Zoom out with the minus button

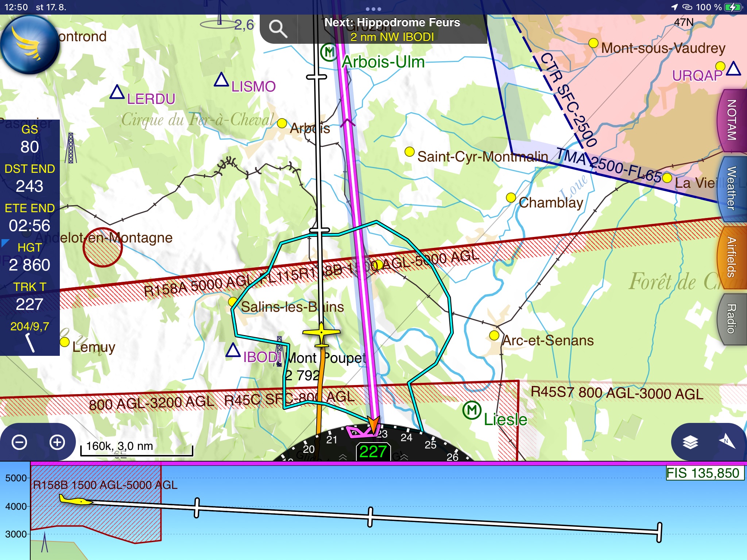pyautogui.click(x=19, y=442)
